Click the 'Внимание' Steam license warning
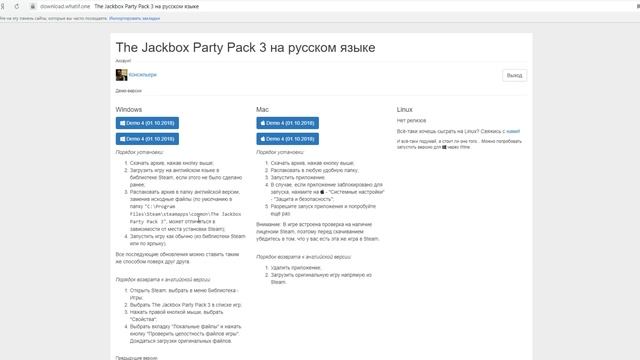Viewport: 640px width, 360px height. (x=318, y=231)
